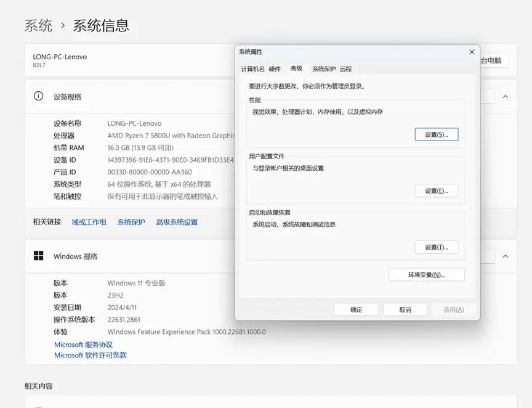Viewport: 532px width, 408px height.
Task: Click the model number 82L7
Action: pos(39,65)
